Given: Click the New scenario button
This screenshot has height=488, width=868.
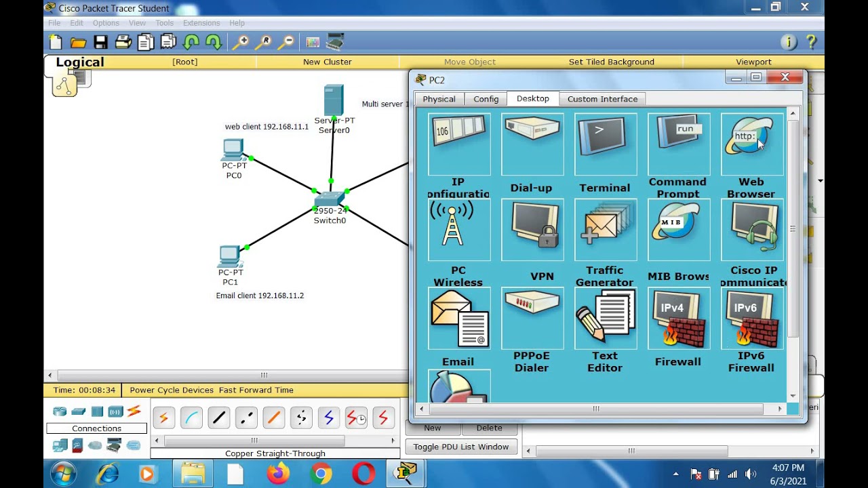Looking at the screenshot, I should point(433,428).
